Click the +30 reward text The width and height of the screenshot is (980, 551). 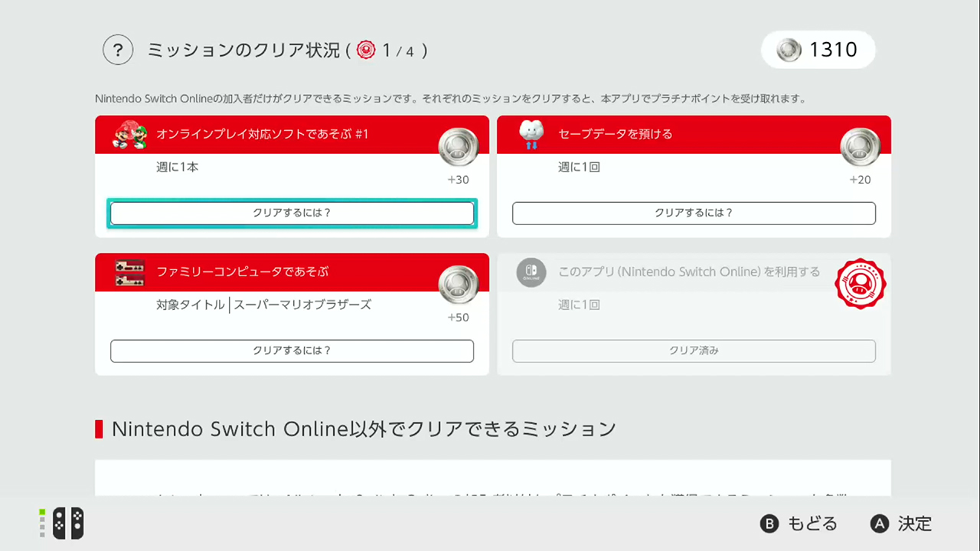[458, 180]
